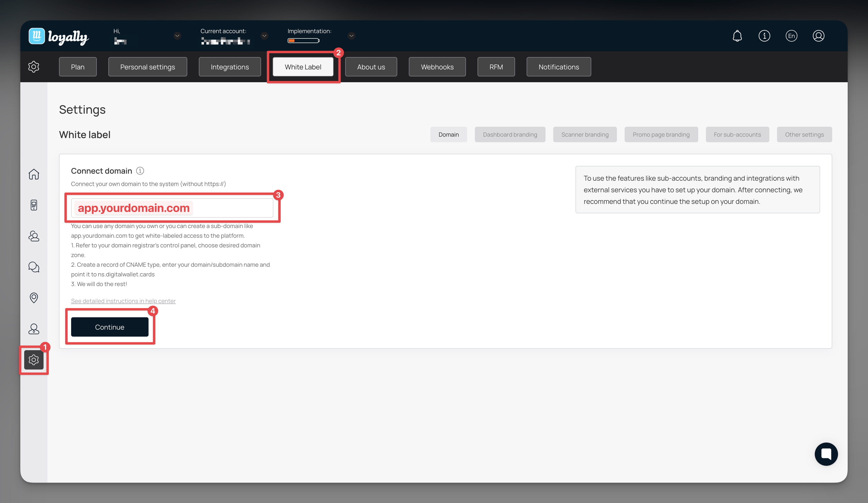Screen dimensions: 868x503
Task: Click the 'Current account:' label
Action: [223, 31]
